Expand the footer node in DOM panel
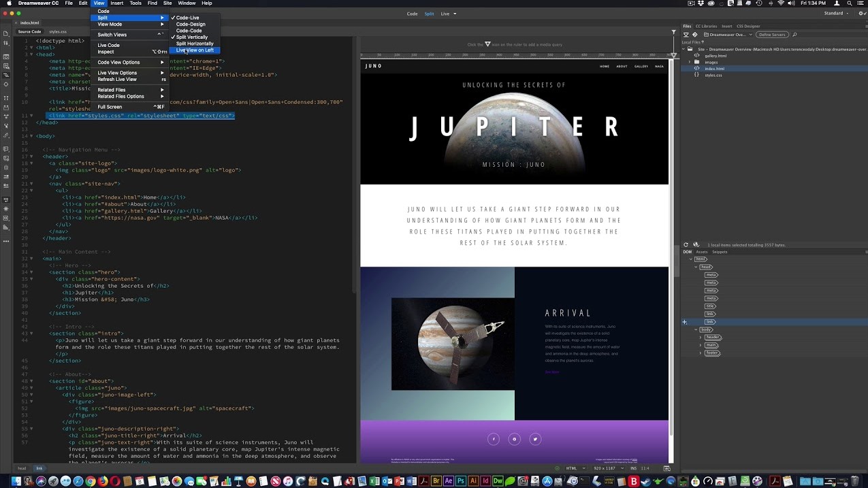The height and width of the screenshot is (488, 868). click(701, 353)
